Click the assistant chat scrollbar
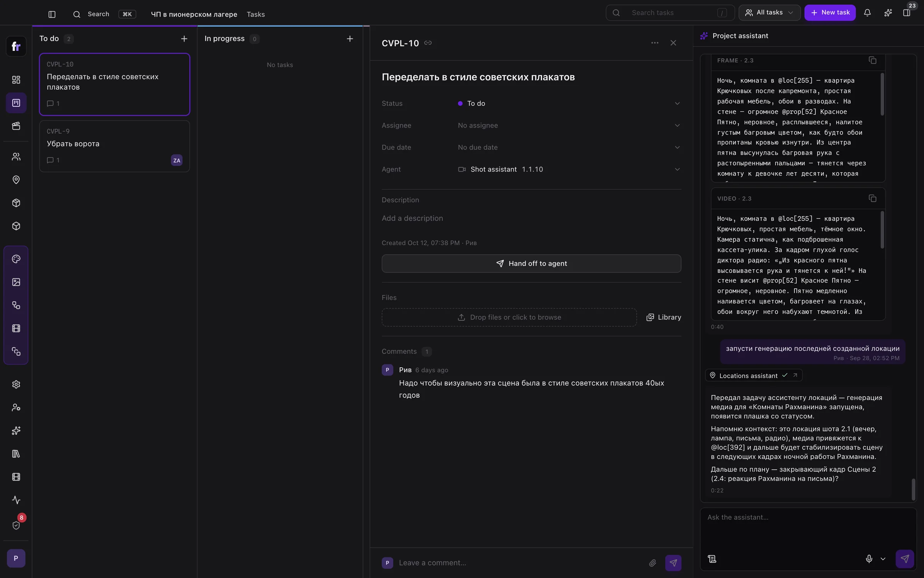 (x=913, y=489)
